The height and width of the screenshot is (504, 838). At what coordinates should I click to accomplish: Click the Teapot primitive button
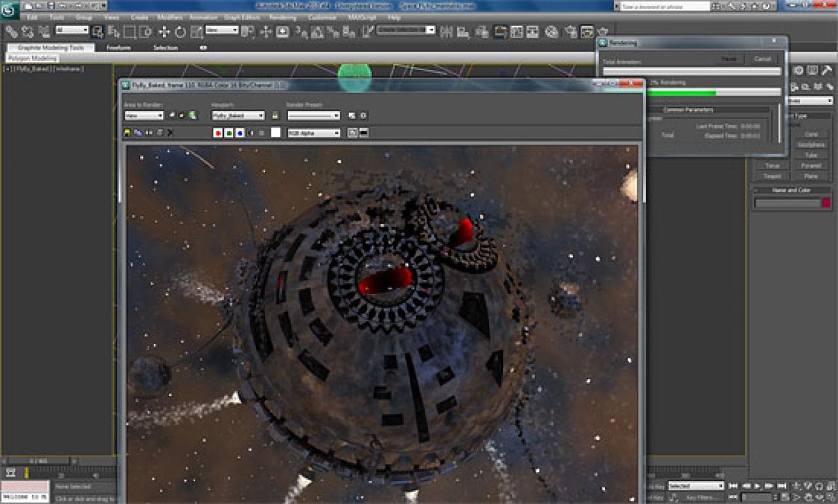tap(773, 176)
